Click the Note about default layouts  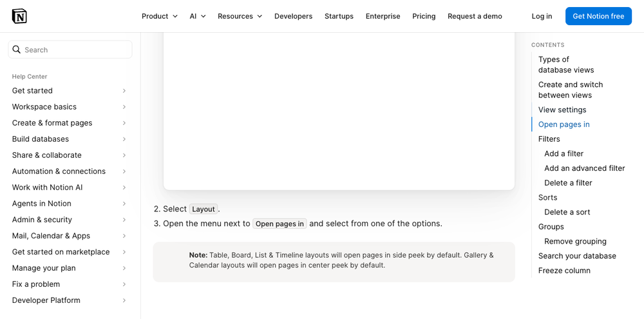pyautogui.click(x=334, y=262)
